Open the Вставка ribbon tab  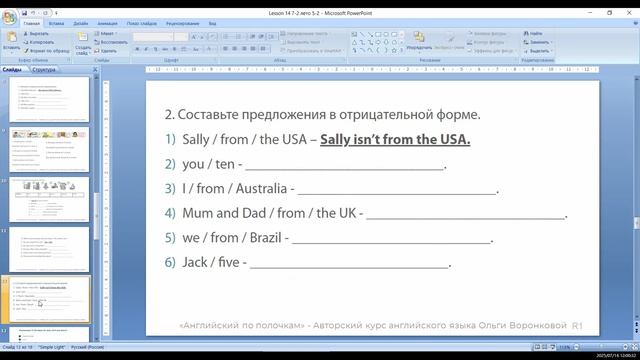56,23
